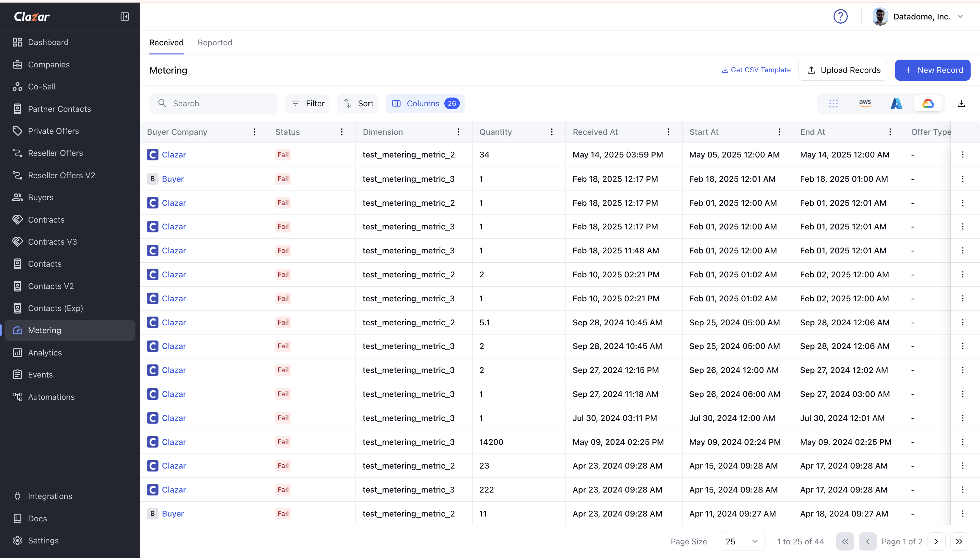This screenshot has width=980, height=558.
Task: Open Start At column menu
Action: (x=779, y=132)
